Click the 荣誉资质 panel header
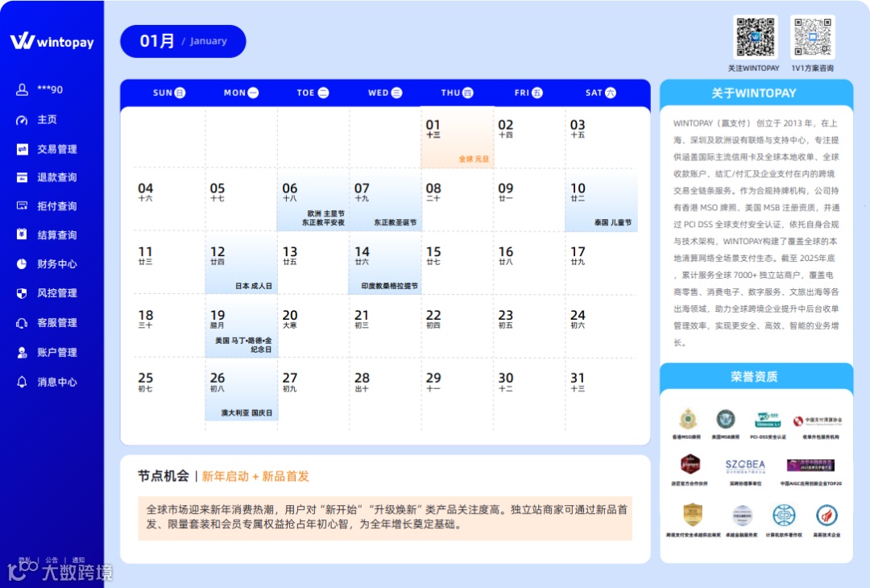 [x=756, y=377]
